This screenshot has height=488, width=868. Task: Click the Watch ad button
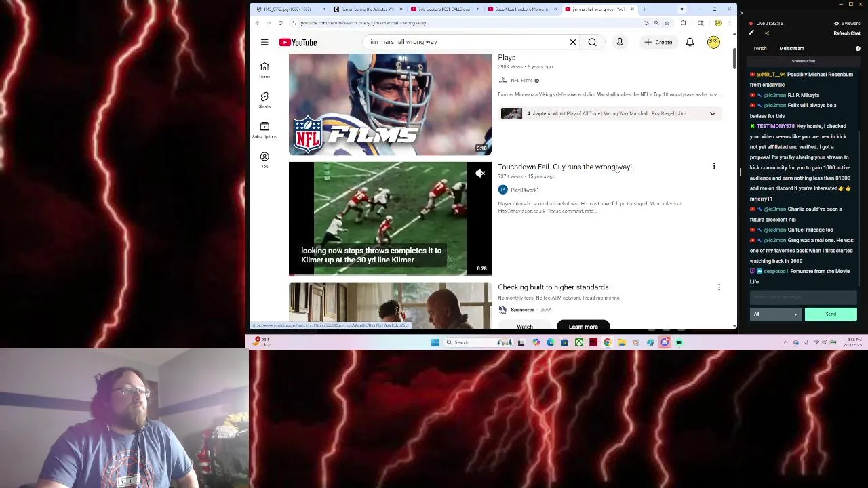(x=525, y=326)
